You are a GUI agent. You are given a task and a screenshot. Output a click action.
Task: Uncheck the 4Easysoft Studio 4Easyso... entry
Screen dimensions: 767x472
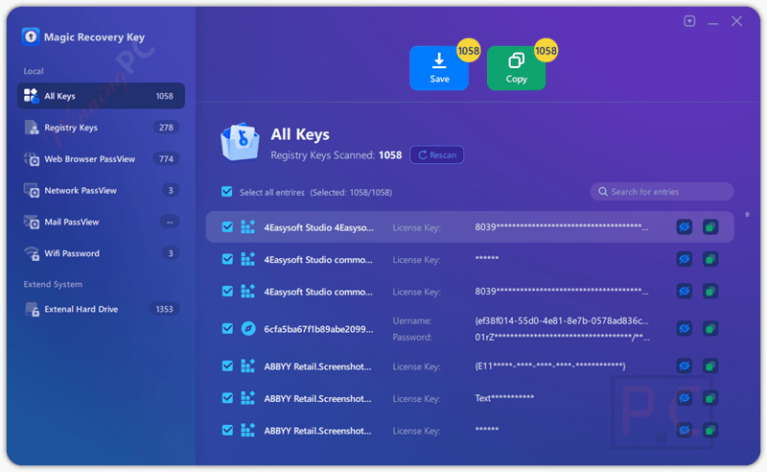click(x=227, y=227)
